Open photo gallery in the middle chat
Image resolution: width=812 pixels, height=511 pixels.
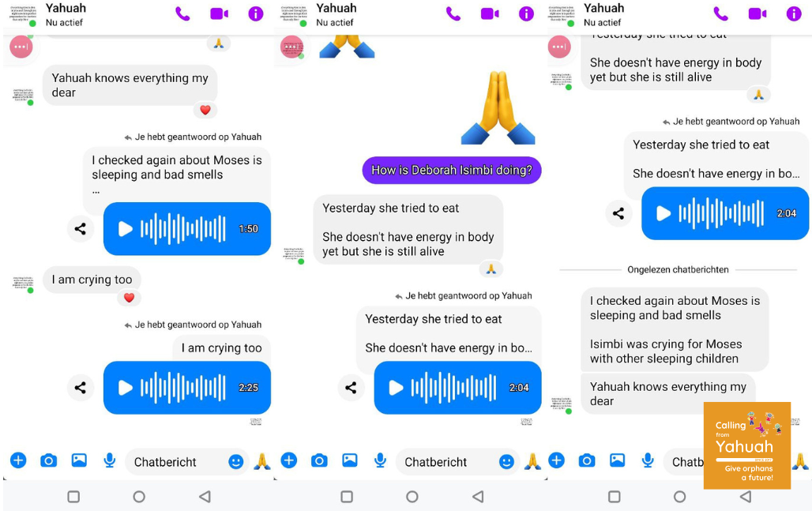click(x=350, y=460)
